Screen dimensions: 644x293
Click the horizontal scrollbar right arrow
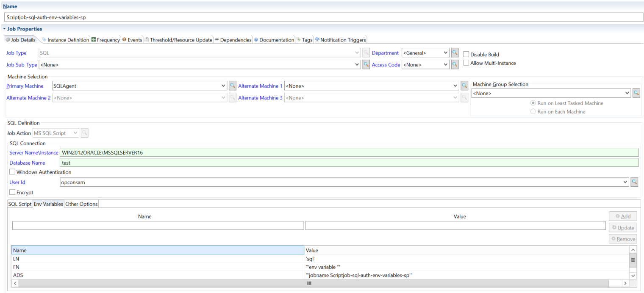click(x=625, y=283)
